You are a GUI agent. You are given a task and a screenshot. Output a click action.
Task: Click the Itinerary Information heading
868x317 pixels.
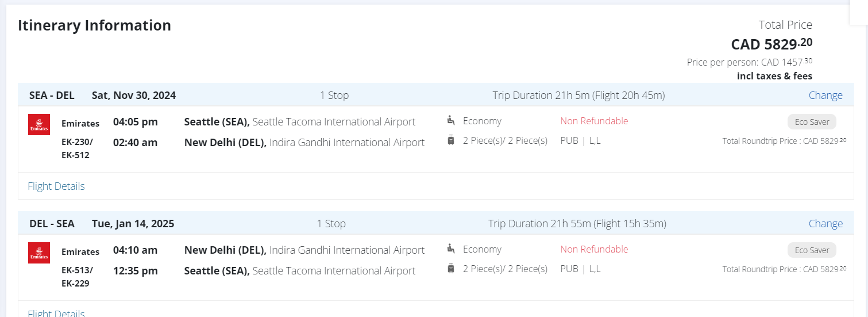pos(94,25)
